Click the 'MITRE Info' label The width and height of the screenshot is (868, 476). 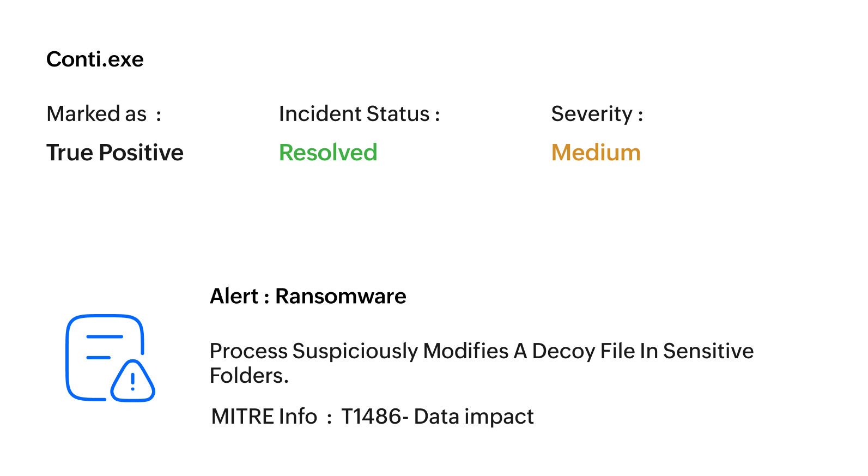(x=264, y=417)
